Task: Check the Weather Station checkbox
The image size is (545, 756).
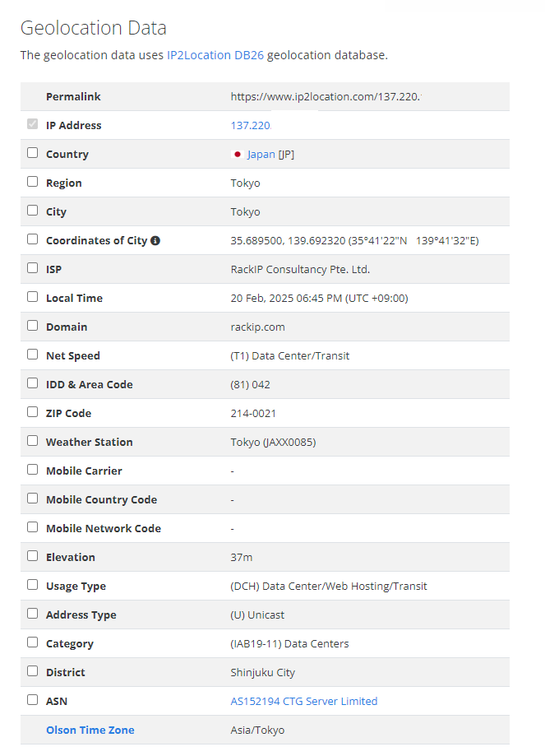Action: 32,441
